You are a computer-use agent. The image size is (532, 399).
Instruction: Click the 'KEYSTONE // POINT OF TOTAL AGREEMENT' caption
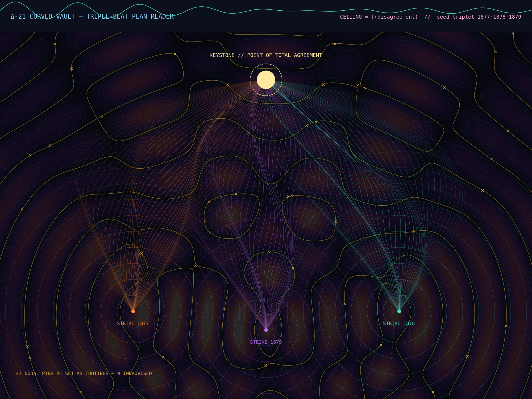point(266,55)
